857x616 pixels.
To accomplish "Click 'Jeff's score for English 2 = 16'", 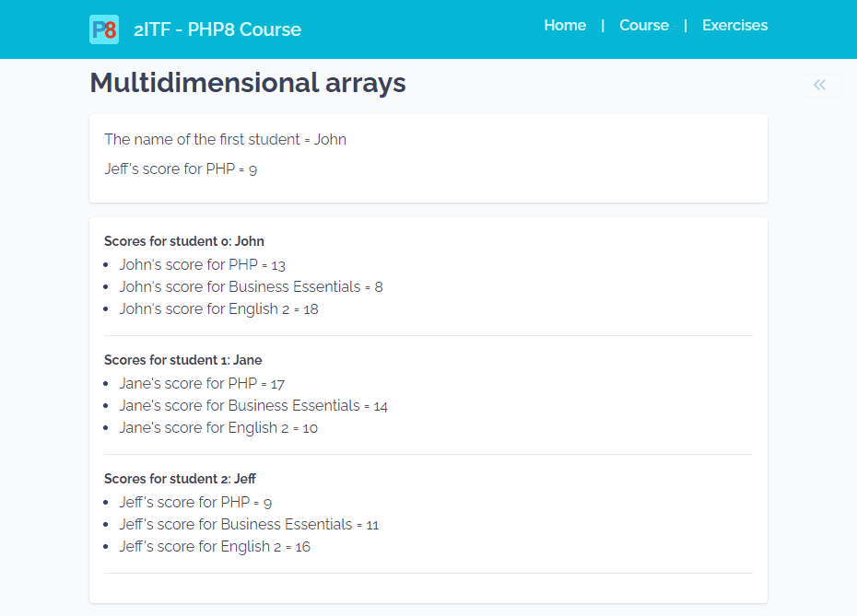I will [x=215, y=547].
